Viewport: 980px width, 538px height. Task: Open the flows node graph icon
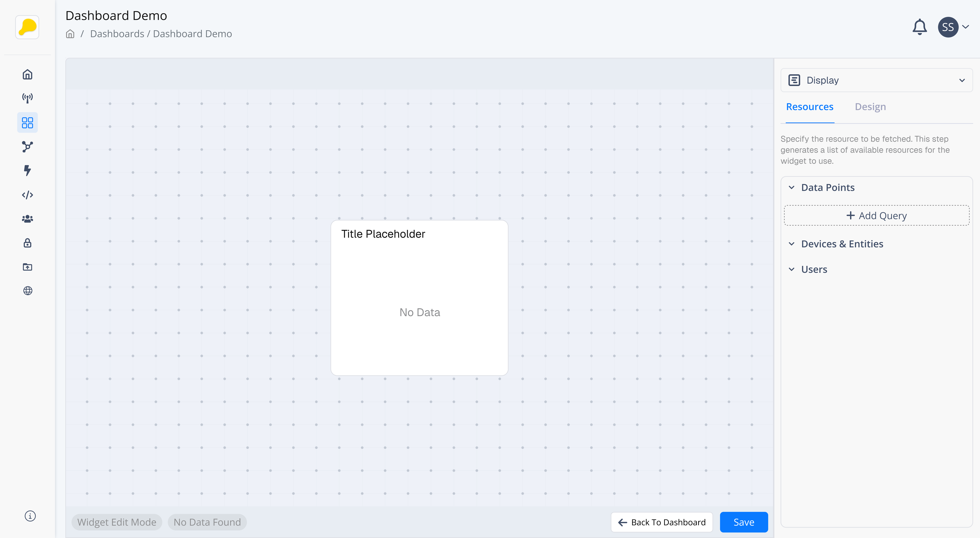pyautogui.click(x=27, y=147)
